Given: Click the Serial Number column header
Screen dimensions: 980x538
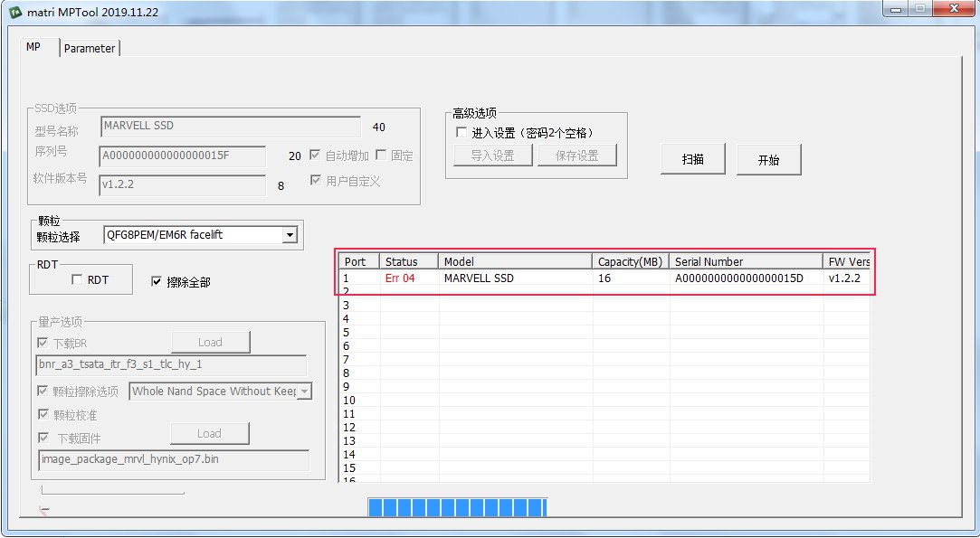Looking at the screenshot, I should tap(746, 261).
